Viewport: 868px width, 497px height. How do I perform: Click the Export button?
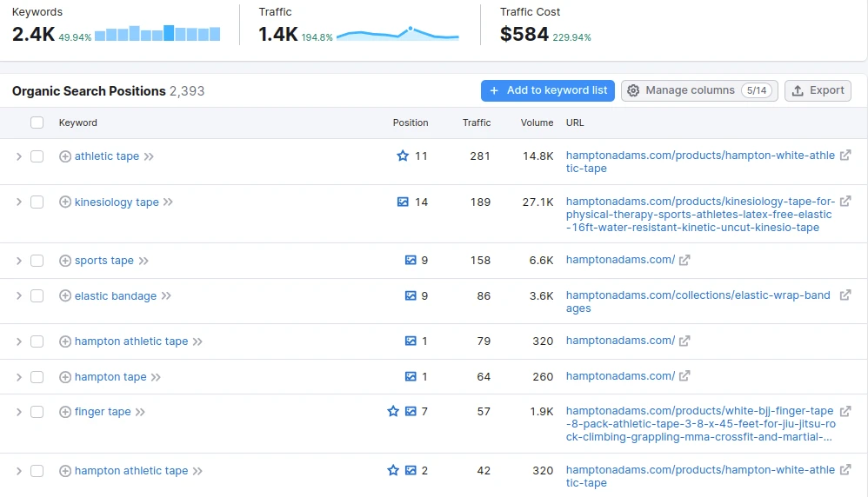[x=818, y=90]
